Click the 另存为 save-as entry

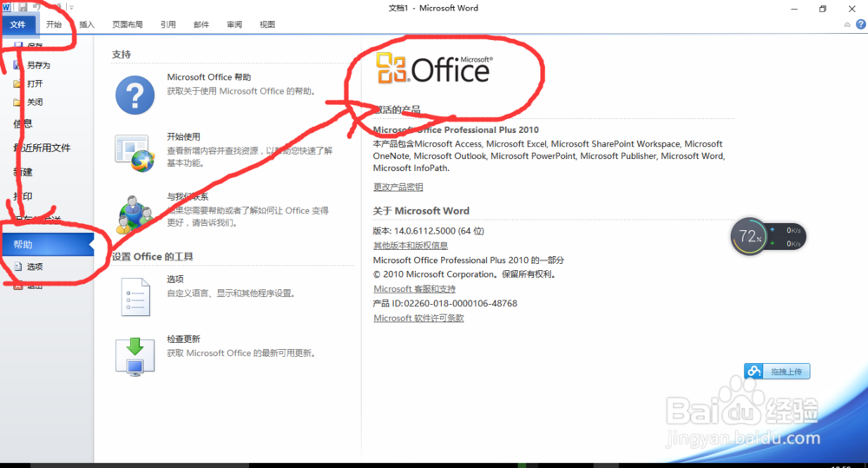click(38, 65)
